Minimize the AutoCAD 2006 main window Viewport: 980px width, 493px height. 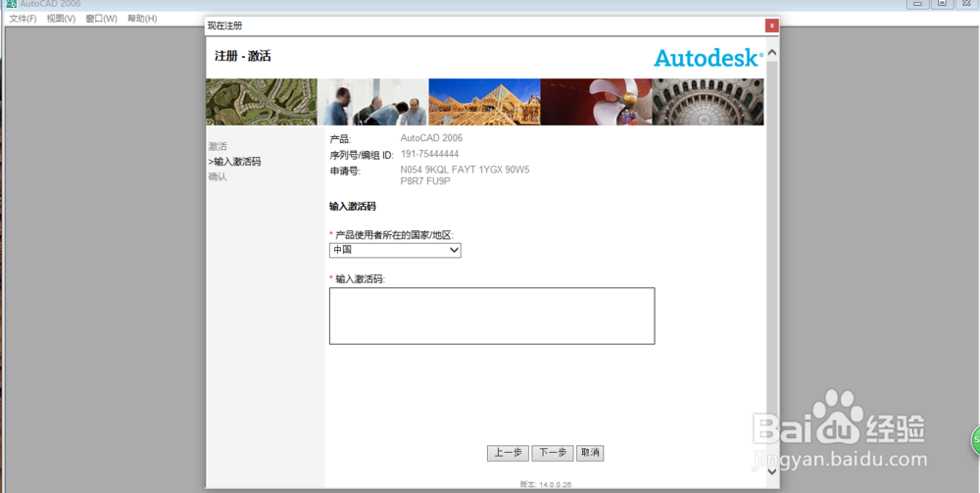click(917, 4)
